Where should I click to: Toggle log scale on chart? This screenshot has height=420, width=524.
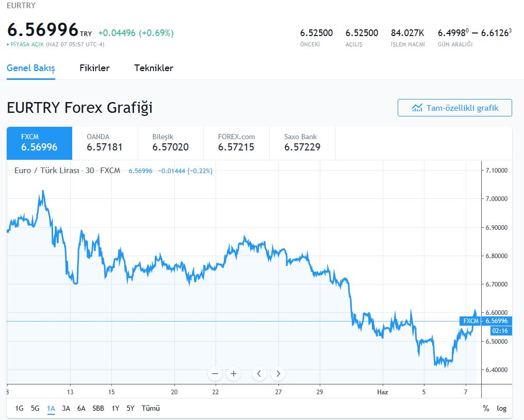click(x=501, y=408)
